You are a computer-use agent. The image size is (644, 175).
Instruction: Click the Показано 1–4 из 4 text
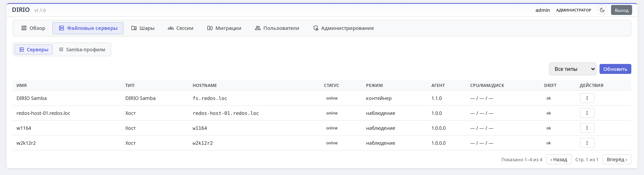(x=522, y=159)
